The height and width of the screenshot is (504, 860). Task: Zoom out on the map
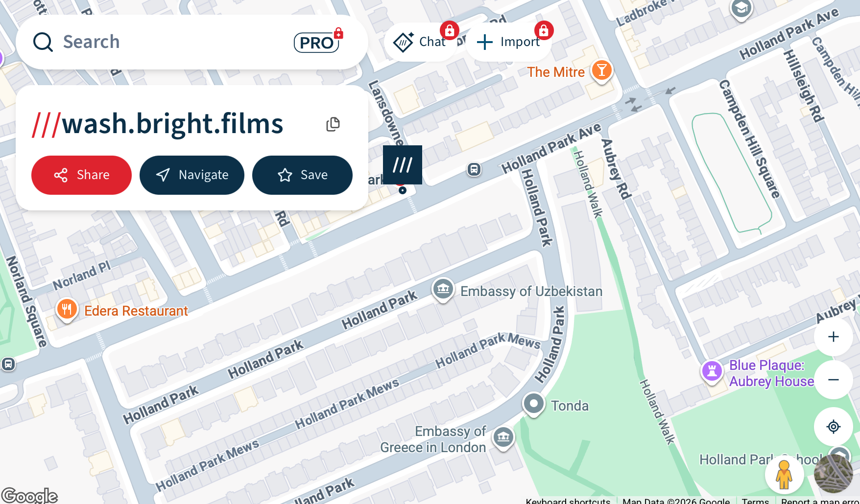tap(834, 380)
